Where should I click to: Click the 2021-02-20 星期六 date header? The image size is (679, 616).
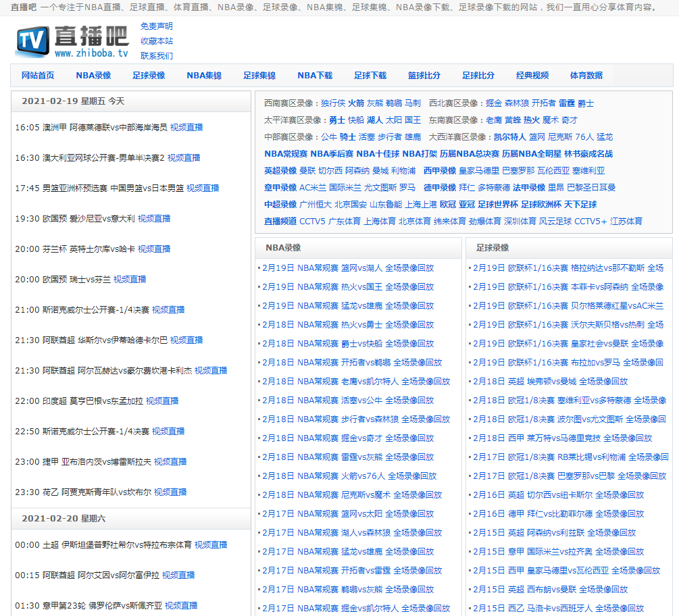tap(64, 518)
